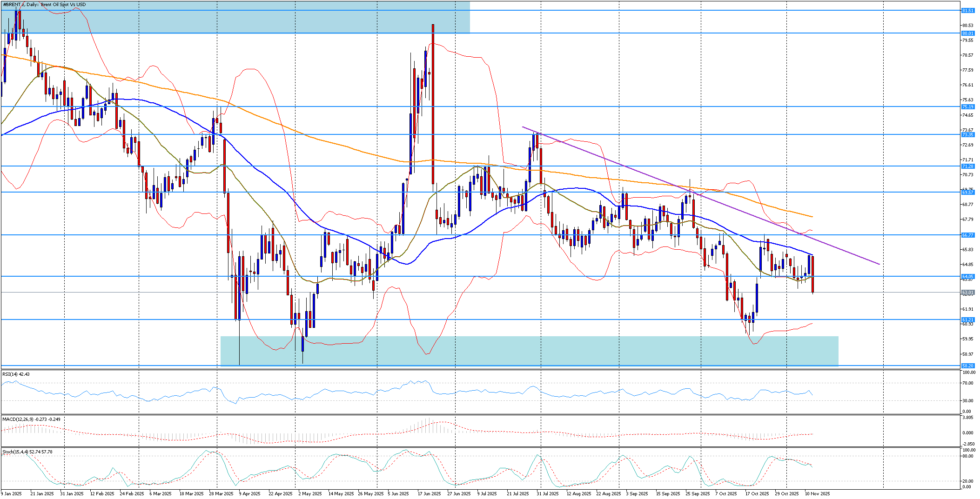Click the 9 Apr 2025 date marker
Viewport: 980px width, 499px height.
[250, 493]
